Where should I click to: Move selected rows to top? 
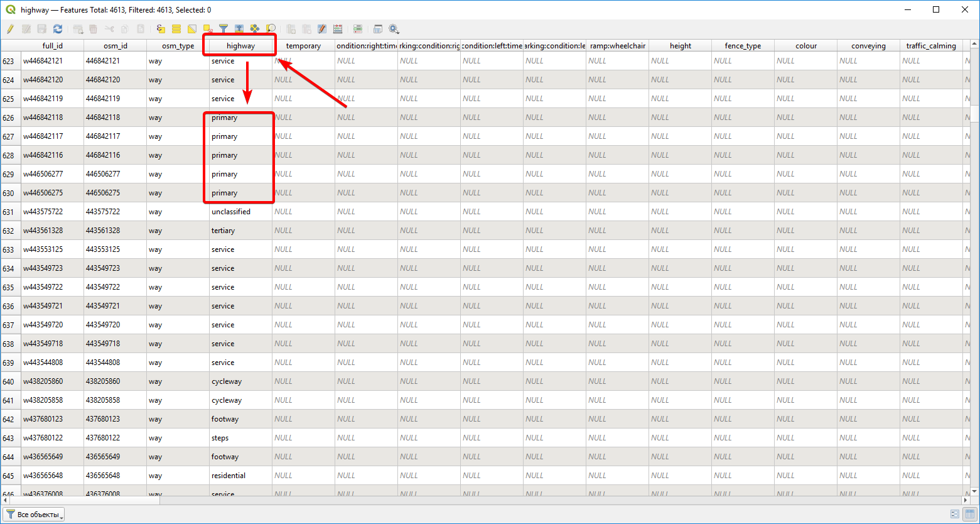tap(239, 29)
